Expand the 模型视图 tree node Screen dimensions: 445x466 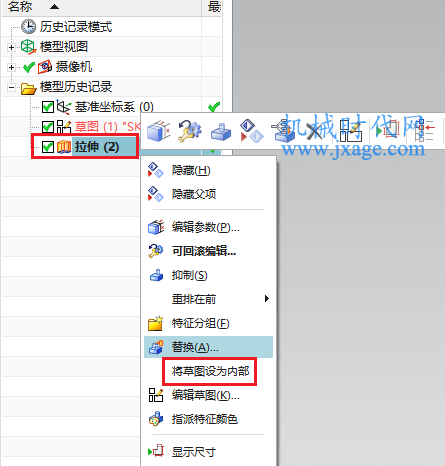tap(11, 47)
